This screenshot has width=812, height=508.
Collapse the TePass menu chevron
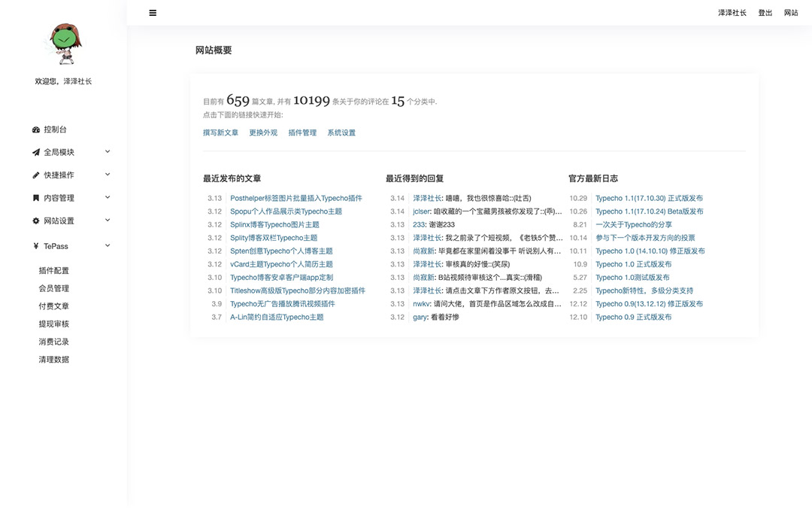point(108,245)
